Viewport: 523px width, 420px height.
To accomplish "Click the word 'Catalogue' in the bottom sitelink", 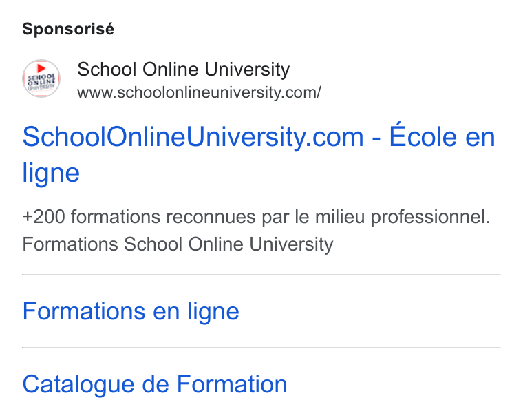I will 78,386.
